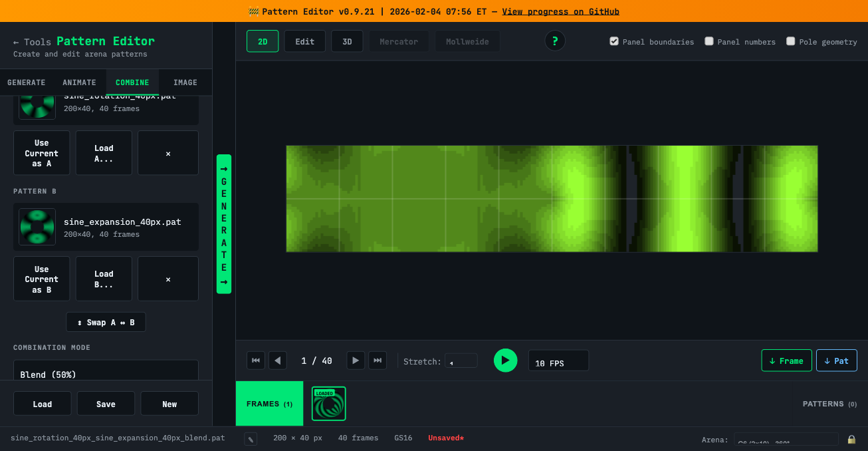Click the pencil rename icon beside filename
This screenshot has height=451, width=868.
[251, 438]
